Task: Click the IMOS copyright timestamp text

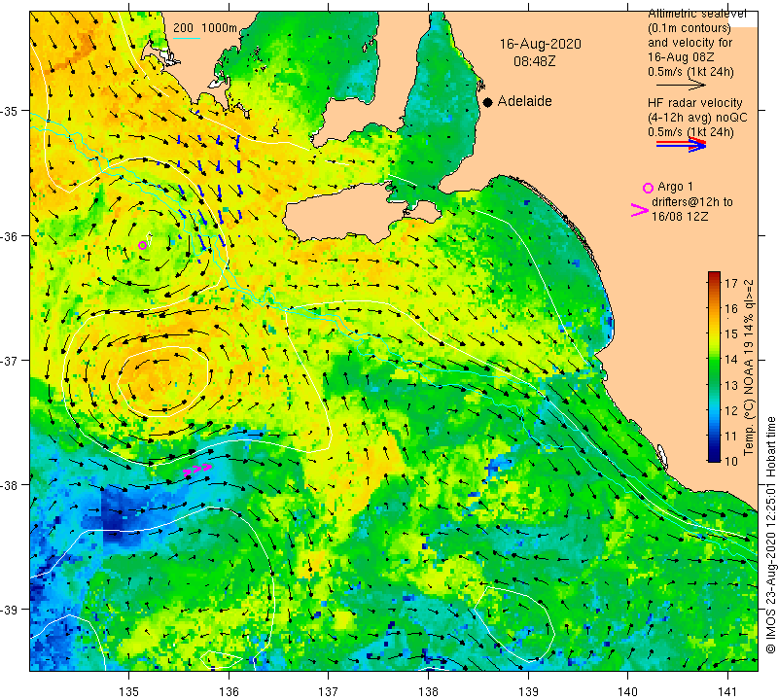Action: [x=770, y=535]
